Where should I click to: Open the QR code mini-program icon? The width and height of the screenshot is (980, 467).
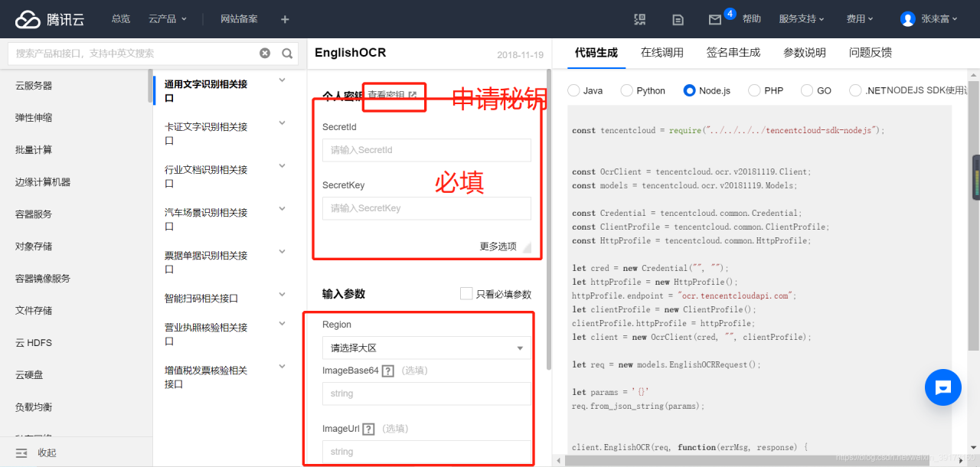(x=639, y=18)
